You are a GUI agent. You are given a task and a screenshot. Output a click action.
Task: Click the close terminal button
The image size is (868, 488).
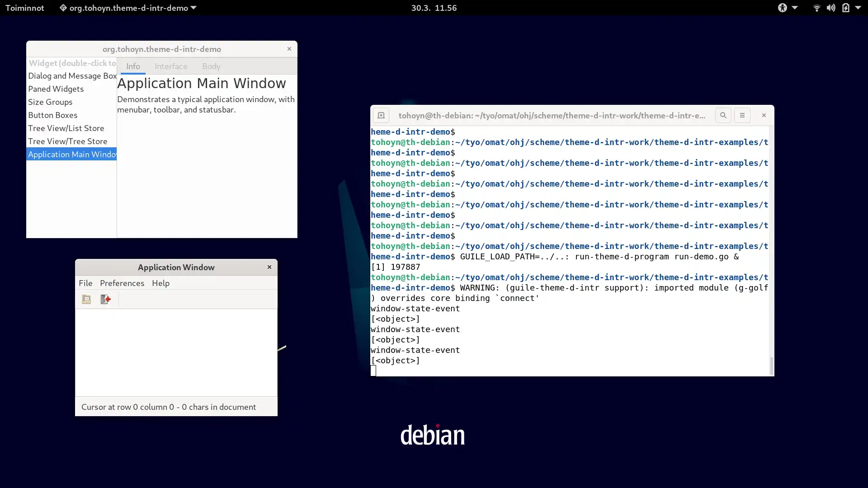pos(764,115)
